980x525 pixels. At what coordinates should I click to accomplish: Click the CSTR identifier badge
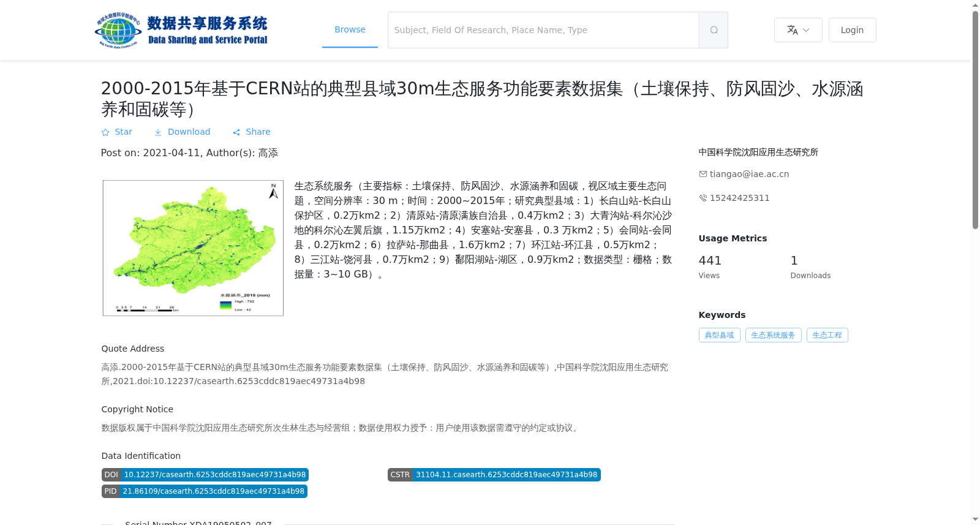pyautogui.click(x=494, y=475)
